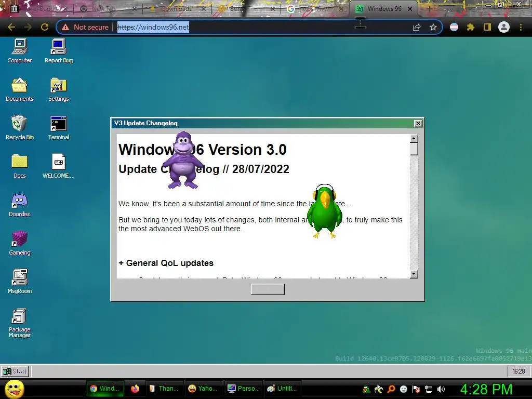Open the browser extensions puzzle icon
The width and height of the screenshot is (532, 399).
click(470, 27)
